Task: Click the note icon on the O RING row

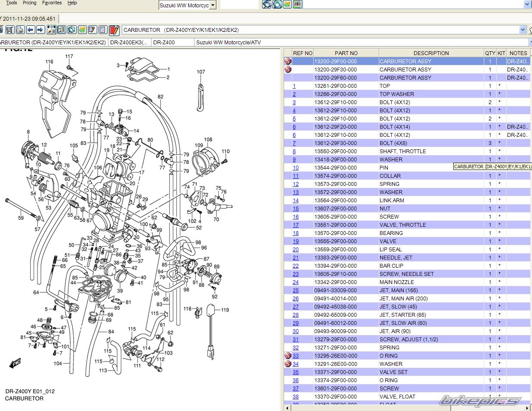Action: 288,356
